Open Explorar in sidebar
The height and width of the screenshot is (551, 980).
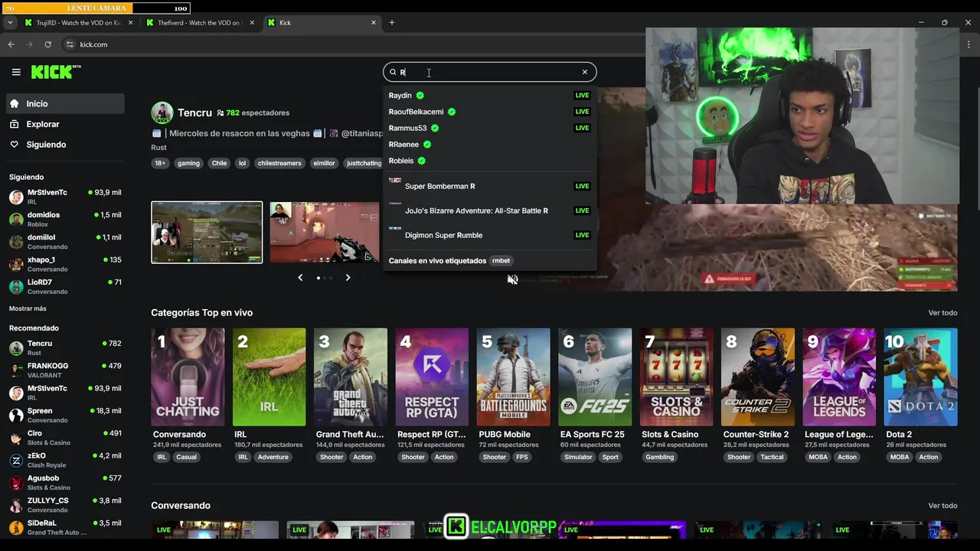pos(65,124)
